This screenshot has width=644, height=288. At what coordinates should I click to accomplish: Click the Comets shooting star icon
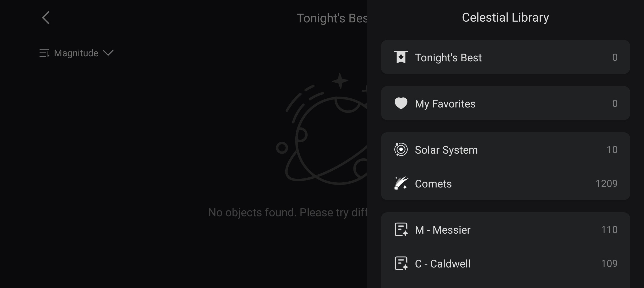[401, 183]
